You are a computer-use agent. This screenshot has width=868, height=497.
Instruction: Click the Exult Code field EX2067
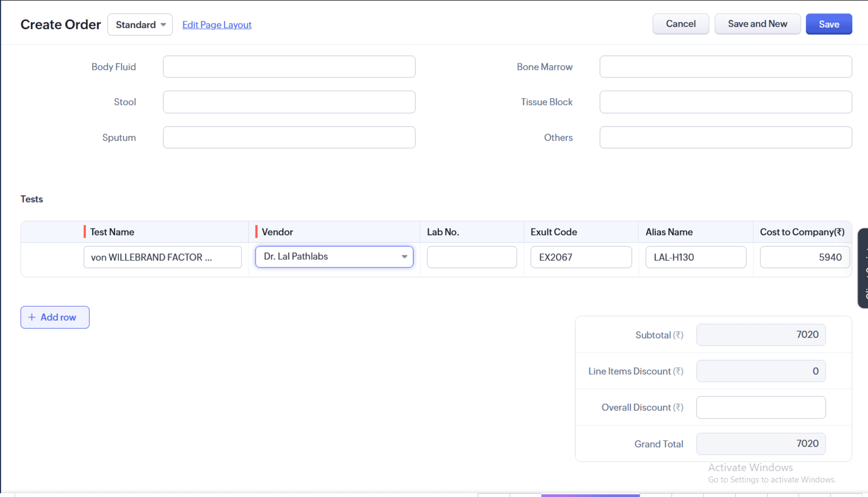point(580,257)
